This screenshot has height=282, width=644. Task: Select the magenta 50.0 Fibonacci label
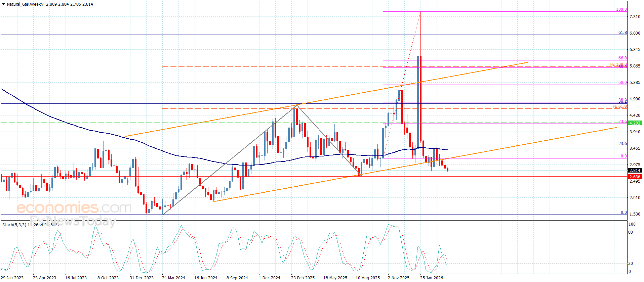(x=622, y=83)
